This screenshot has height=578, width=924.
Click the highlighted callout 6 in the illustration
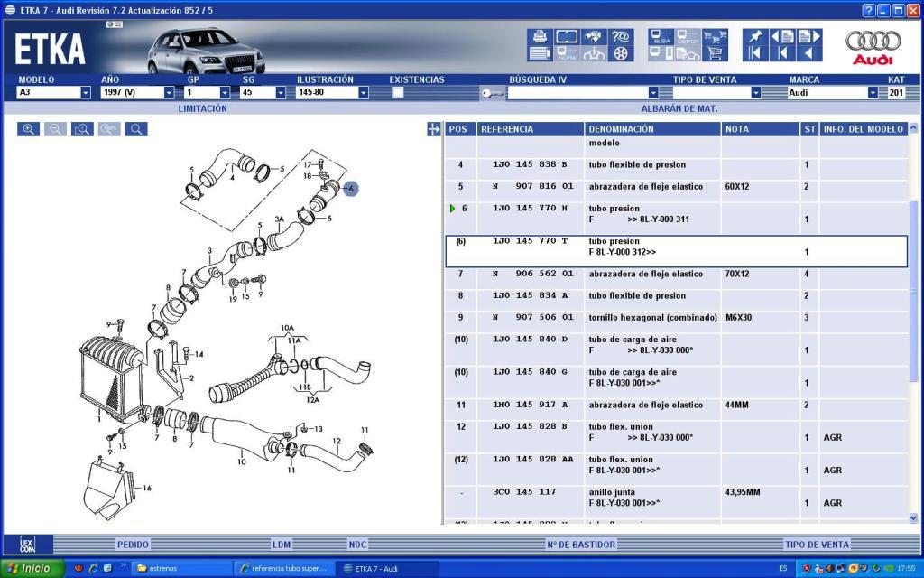pyautogui.click(x=351, y=189)
